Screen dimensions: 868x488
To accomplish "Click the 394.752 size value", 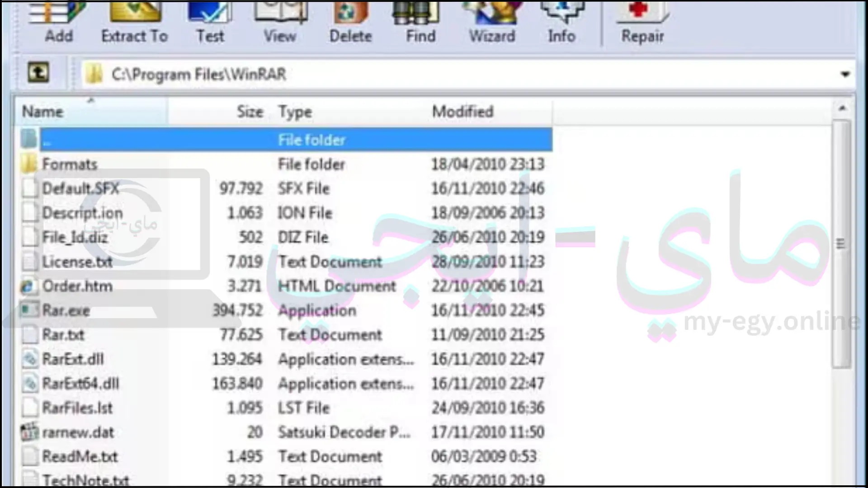I will click(237, 310).
